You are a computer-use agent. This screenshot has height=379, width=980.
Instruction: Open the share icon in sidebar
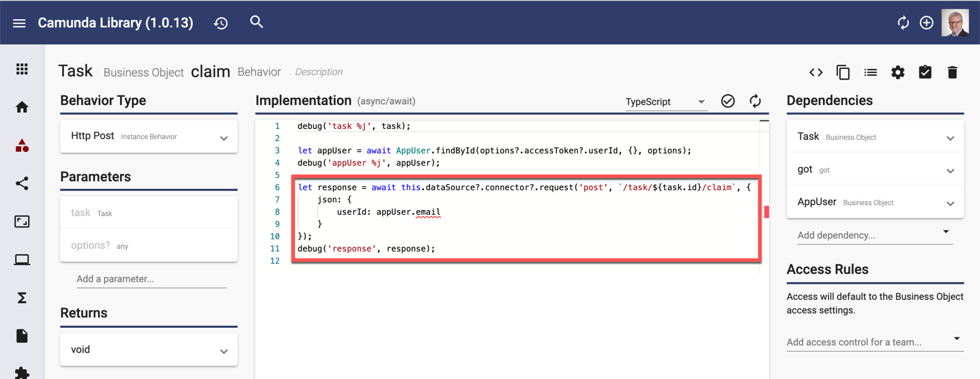22,183
